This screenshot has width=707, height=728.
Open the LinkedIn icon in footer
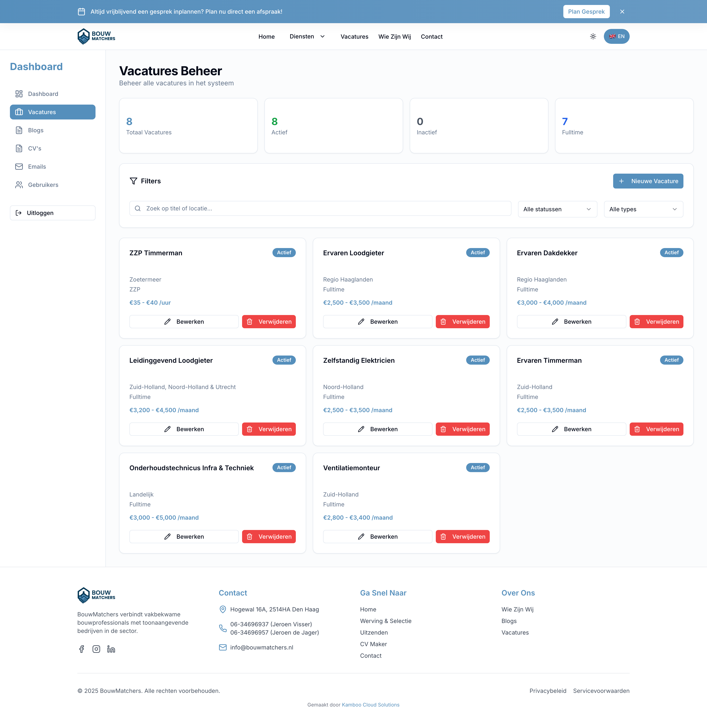click(x=111, y=649)
